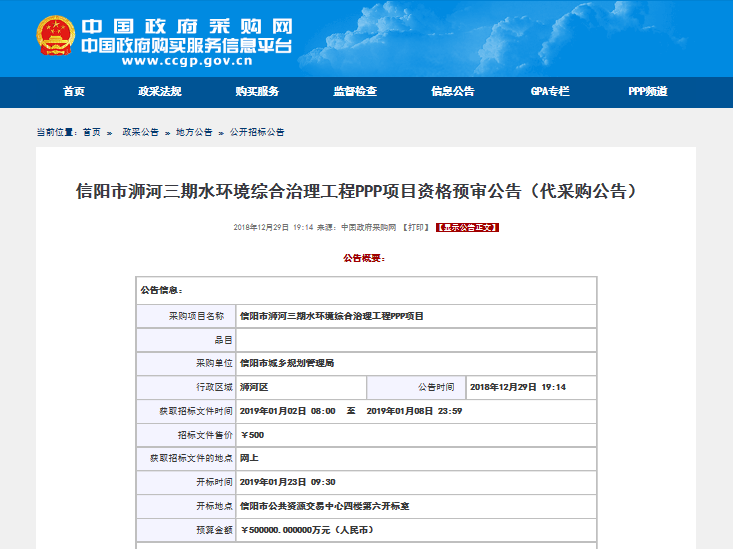
Task: Click the 开标地点 value cell text
Action: pyautogui.click(x=324, y=507)
